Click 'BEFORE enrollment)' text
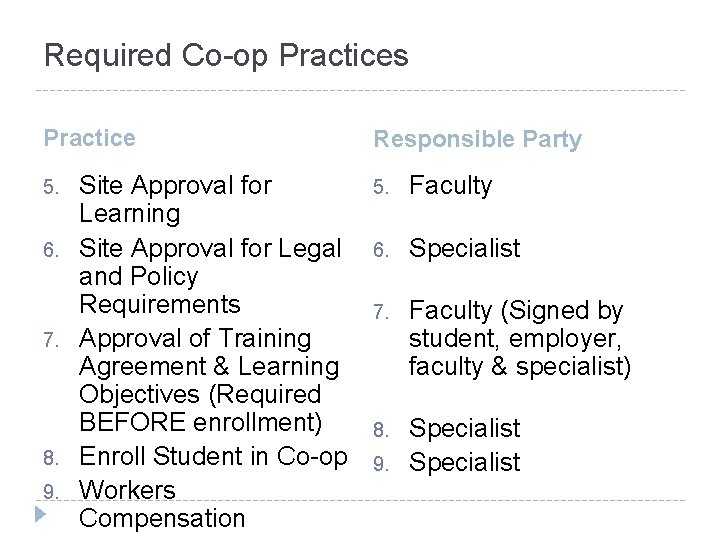 click(x=200, y=422)
